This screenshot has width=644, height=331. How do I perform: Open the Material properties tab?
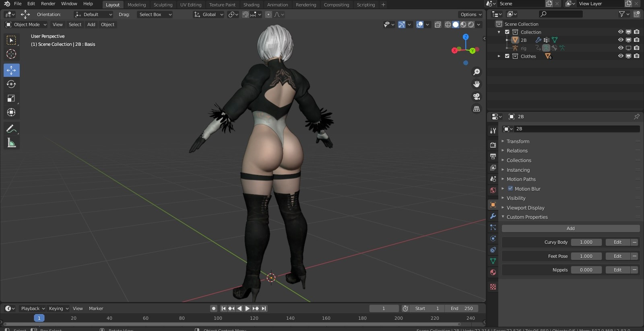click(493, 272)
